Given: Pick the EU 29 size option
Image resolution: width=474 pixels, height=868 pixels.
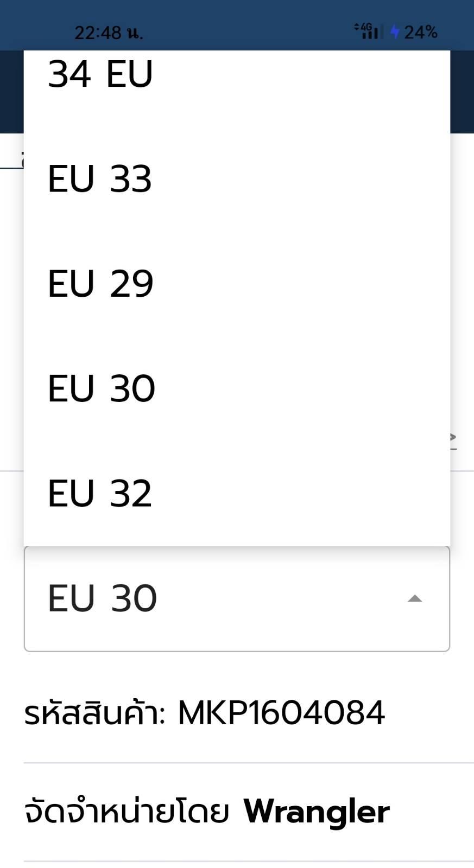Looking at the screenshot, I should (237, 283).
